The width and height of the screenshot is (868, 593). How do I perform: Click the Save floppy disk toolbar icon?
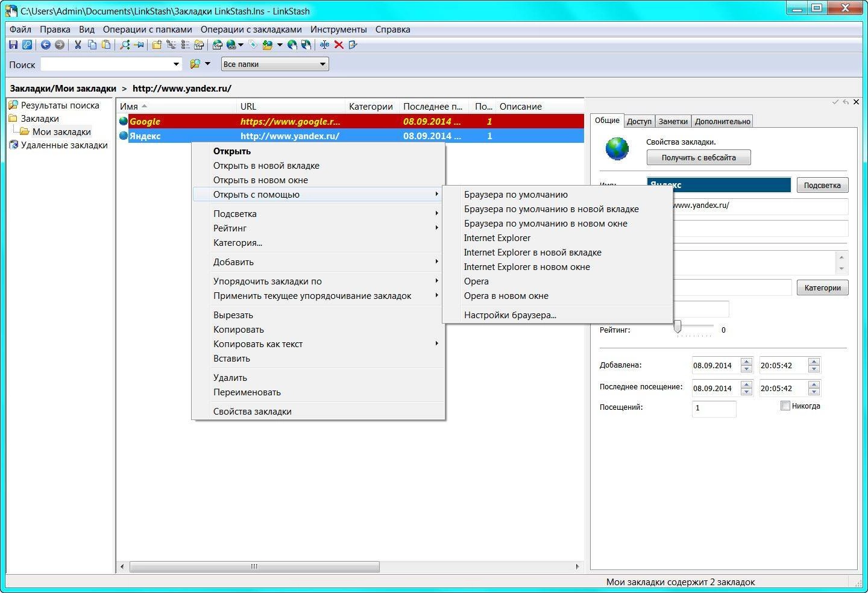(13, 45)
